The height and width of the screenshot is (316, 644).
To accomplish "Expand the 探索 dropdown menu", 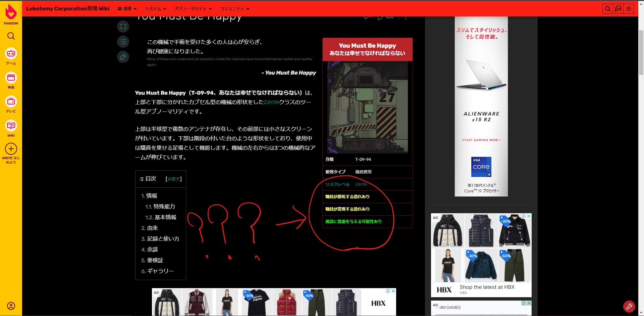I will coord(127,9).
